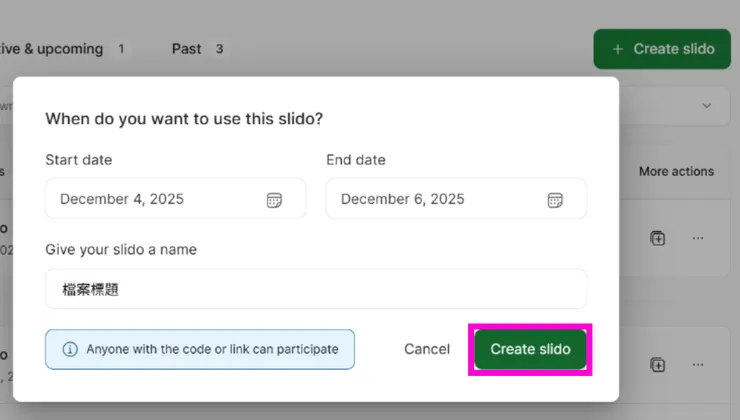The width and height of the screenshot is (740, 420).
Task: Focus the slido name field containing 檔案標題
Action: click(316, 289)
